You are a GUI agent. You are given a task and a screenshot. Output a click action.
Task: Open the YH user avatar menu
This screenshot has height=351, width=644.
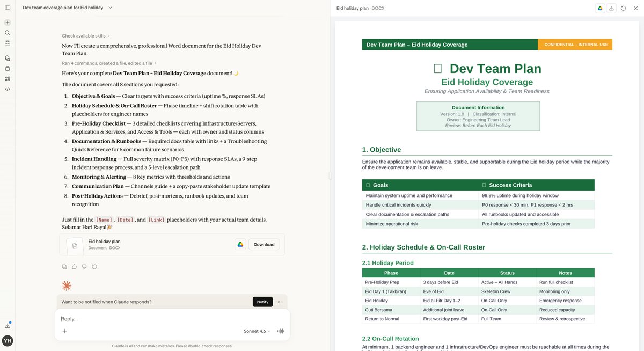(8, 341)
